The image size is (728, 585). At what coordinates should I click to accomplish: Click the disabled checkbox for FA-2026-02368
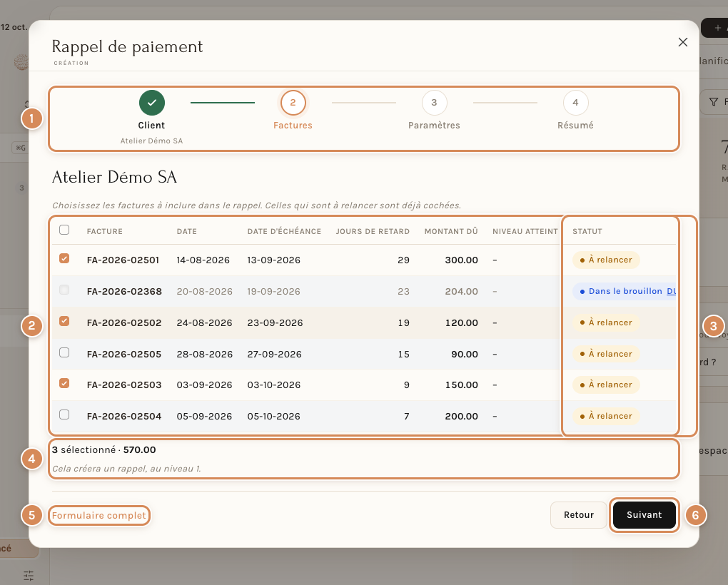[64, 290]
